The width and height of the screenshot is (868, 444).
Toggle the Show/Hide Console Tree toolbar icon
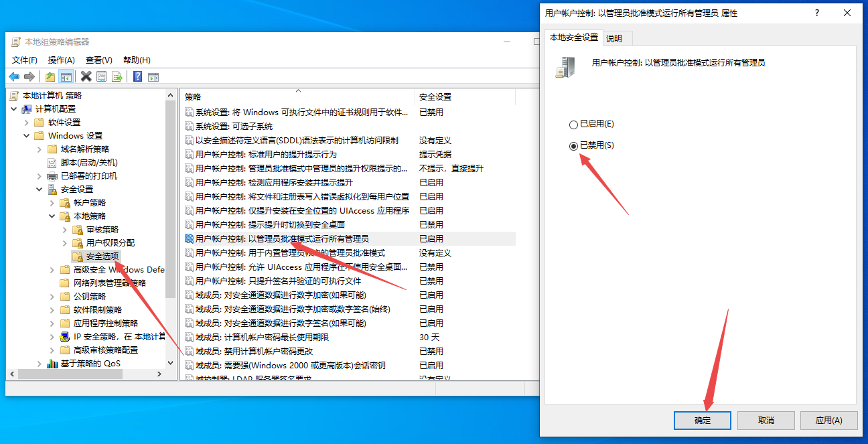point(65,76)
